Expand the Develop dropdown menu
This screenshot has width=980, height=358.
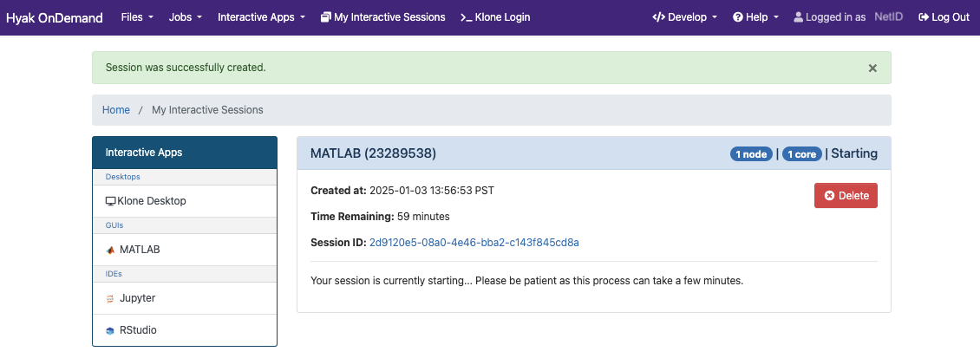(685, 17)
